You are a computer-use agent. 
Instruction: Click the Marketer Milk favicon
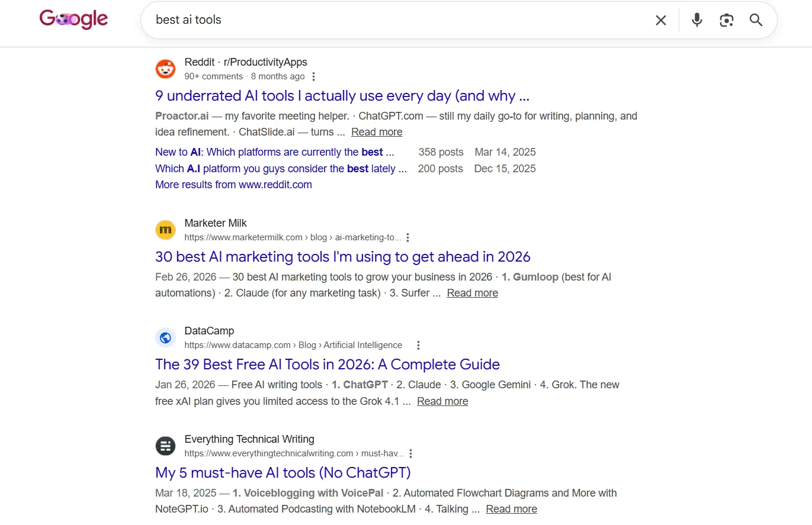click(x=166, y=230)
